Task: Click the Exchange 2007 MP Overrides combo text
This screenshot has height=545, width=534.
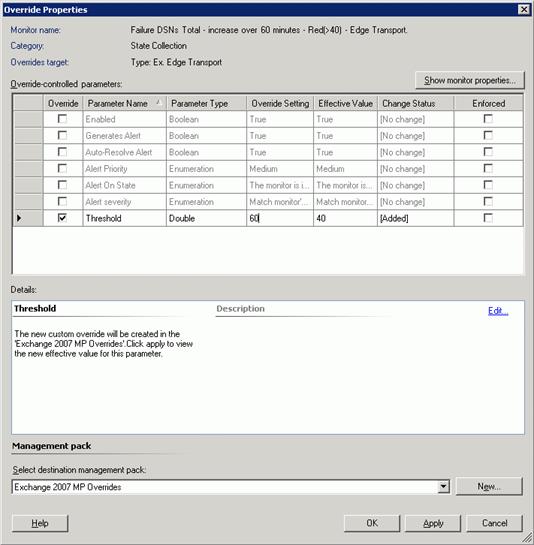Action: tap(68, 487)
